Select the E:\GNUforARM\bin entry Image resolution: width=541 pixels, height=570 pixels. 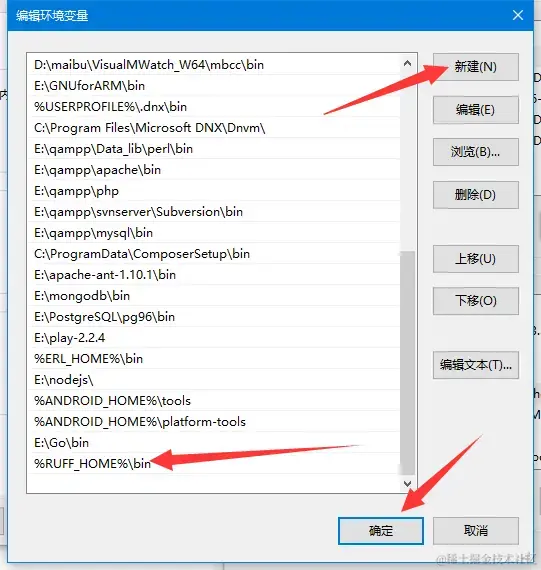point(214,86)
